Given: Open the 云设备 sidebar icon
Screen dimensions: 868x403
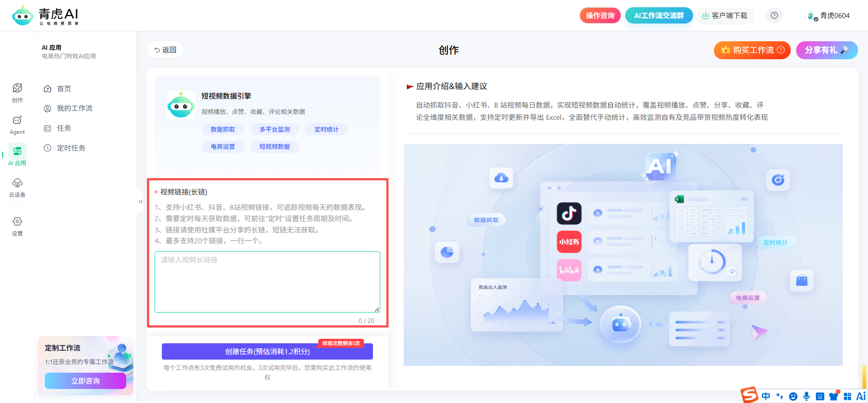Looking at the screenshot, I should coord(17,187).
